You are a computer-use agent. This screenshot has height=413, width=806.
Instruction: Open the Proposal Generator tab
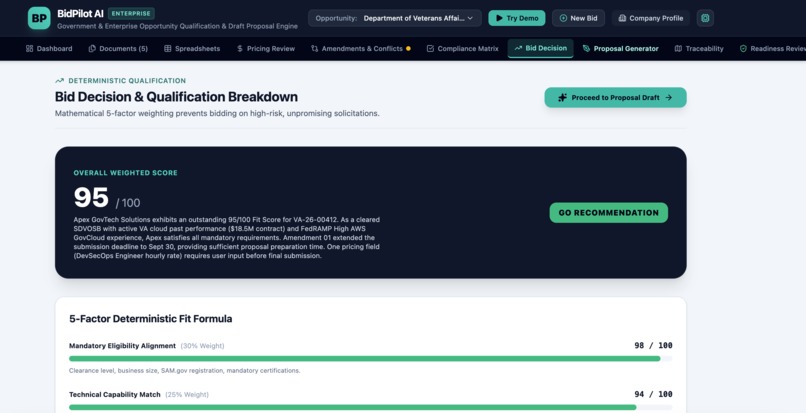click(x=620, y=48)
